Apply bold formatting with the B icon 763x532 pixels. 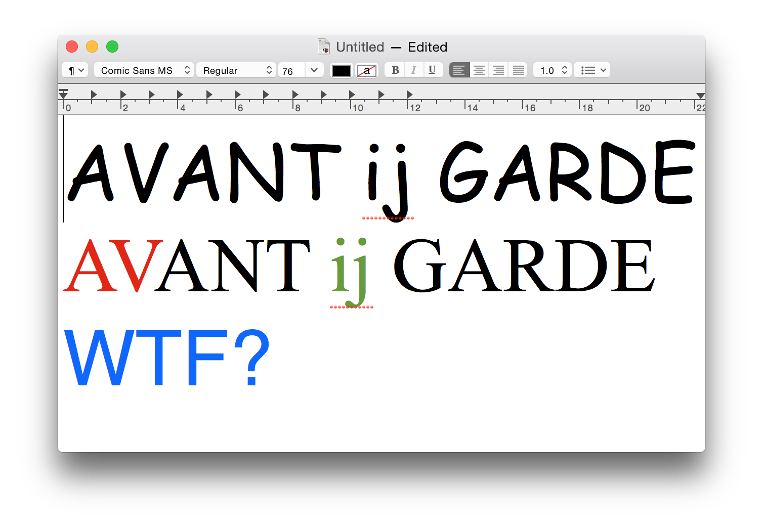point(395,70)
